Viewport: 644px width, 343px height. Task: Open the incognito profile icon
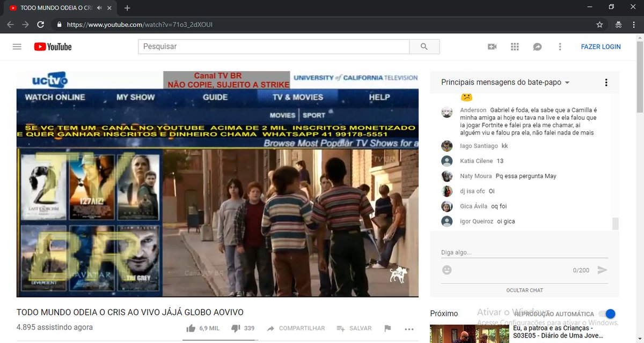pos(618,25)
